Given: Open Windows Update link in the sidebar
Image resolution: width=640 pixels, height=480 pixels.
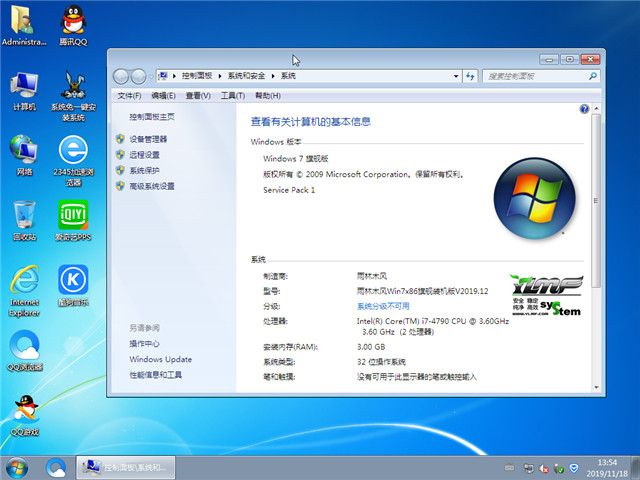Looking at the screenshot, I should 160,359.
